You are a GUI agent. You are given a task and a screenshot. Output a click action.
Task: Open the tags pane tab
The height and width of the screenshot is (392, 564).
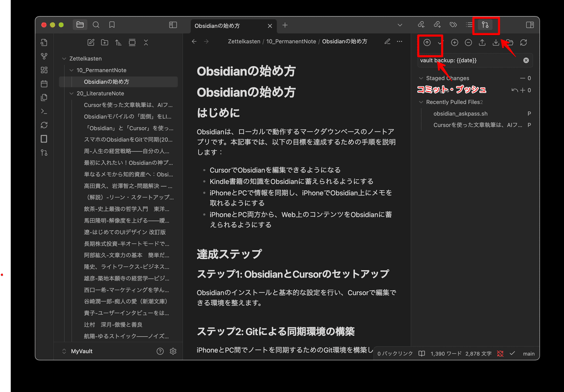[453, 25]
